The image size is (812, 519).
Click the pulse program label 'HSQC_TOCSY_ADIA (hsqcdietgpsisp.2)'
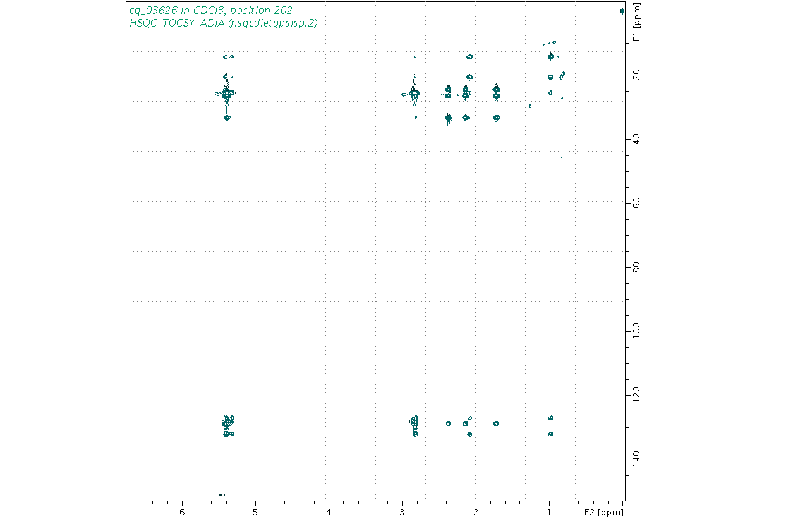[223, 23]
